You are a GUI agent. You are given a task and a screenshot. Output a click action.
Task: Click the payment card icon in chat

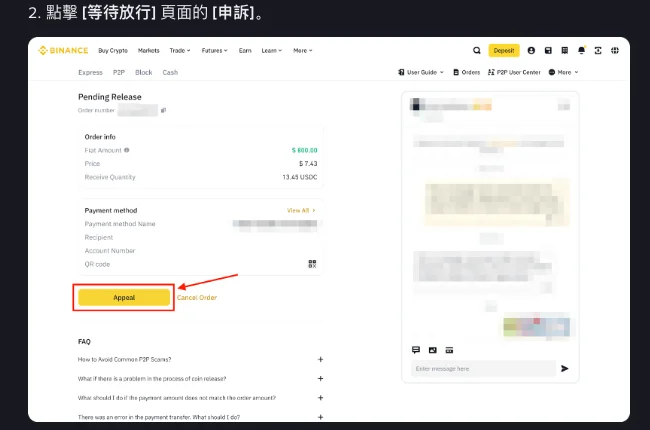pyautogui.click(x=449, y=350)
